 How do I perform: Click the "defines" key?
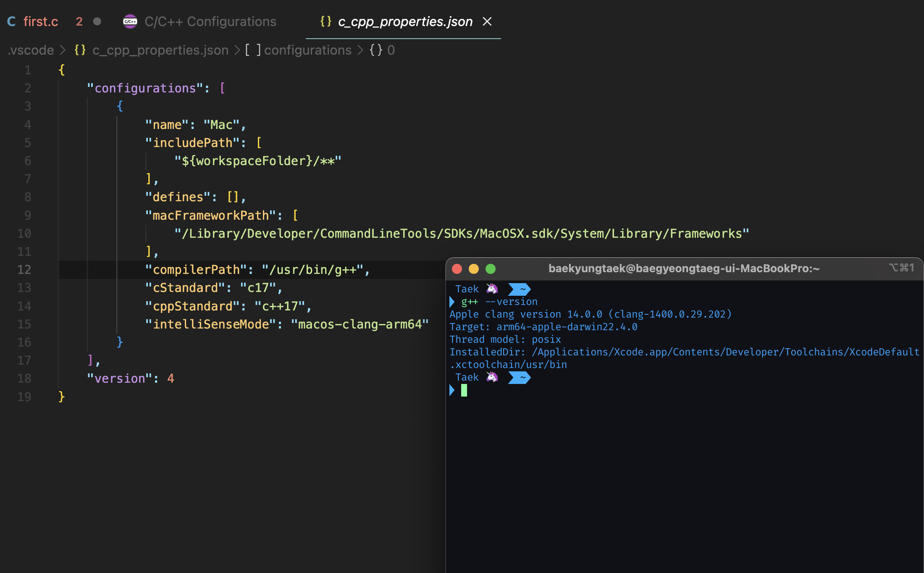(x=178, y=197)
